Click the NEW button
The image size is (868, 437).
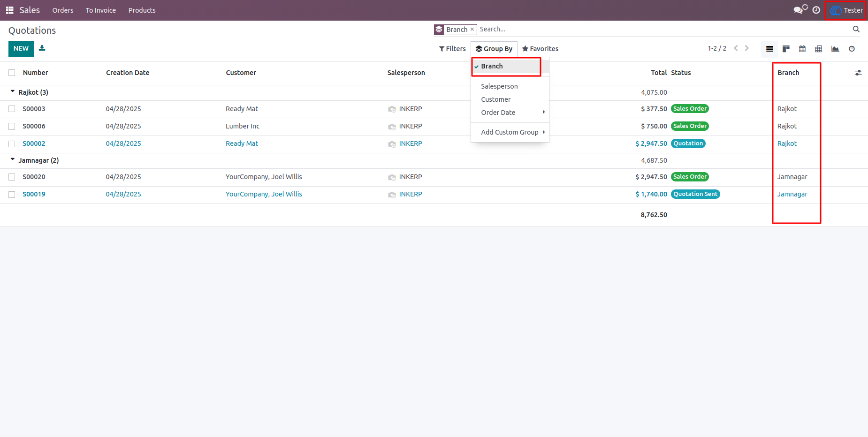pyautogui.click(x=21, y=49)
